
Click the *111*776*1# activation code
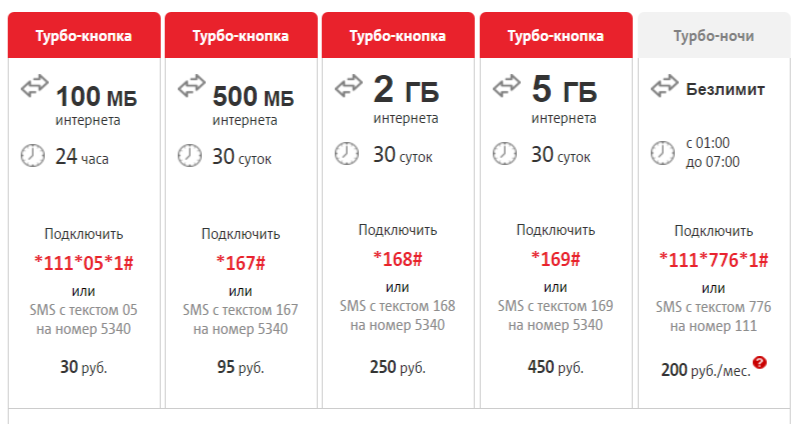713,260
